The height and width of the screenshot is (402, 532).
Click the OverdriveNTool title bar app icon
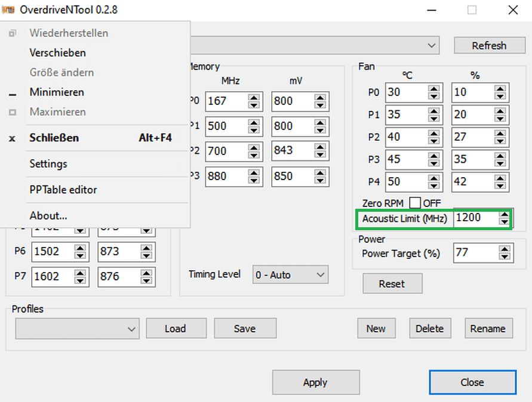[8, 10]
